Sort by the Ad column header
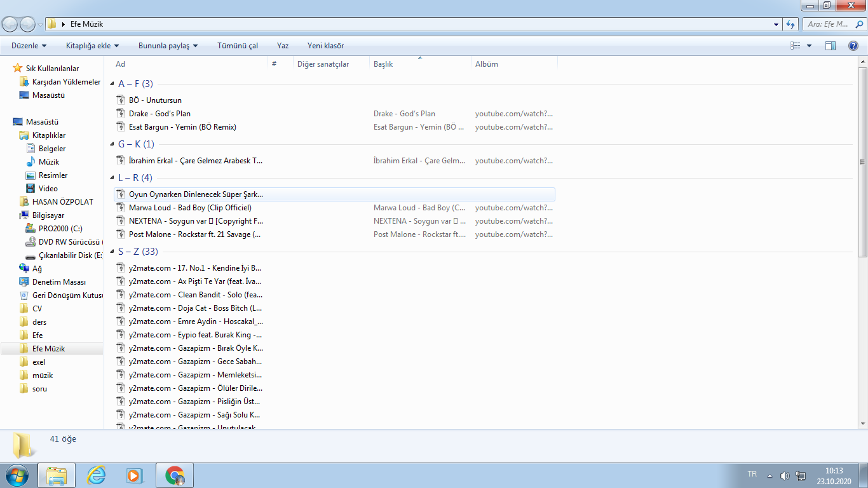Screen dimensions: 868x488 (190, 64)
